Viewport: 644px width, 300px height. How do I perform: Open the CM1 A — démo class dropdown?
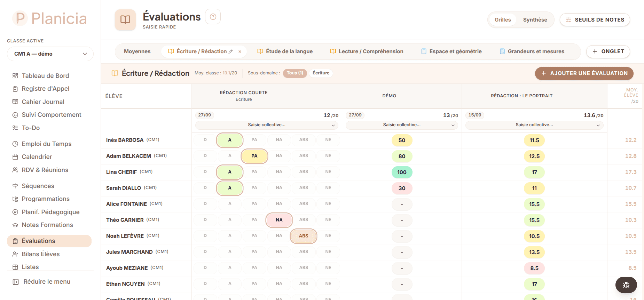click(50, 54)
